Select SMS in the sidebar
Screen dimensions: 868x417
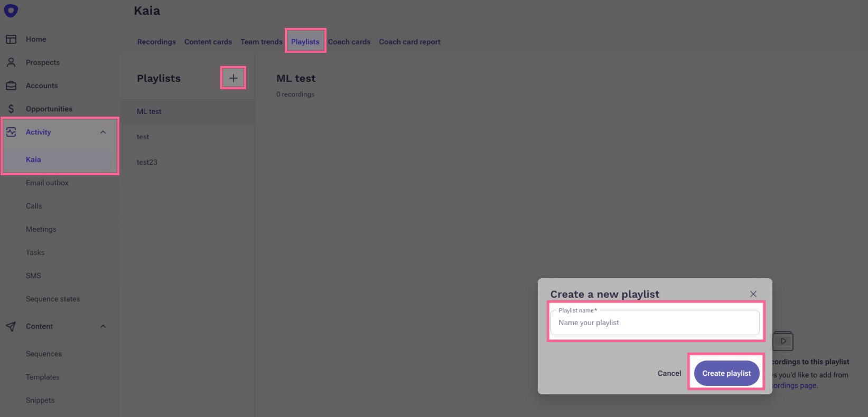tap(33, 276)
